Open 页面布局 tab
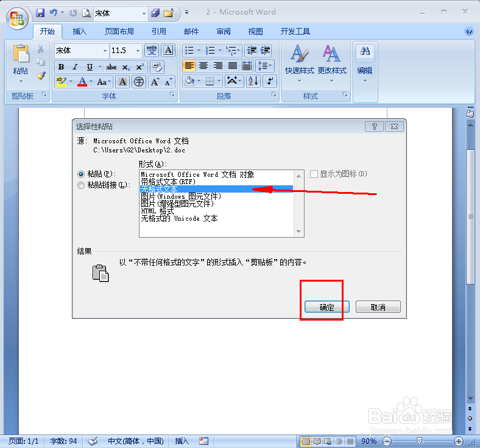Viewport: 480px width, 448px height. coord(119,31)
